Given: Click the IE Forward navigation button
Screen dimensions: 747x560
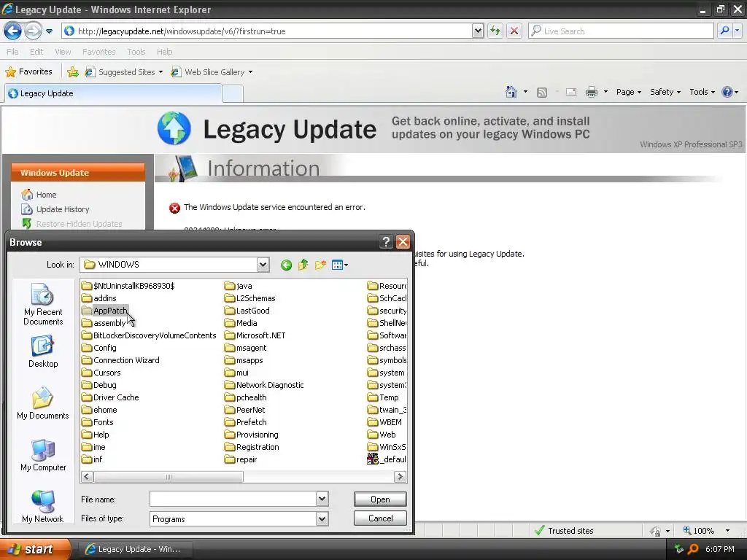Looking at the screenshot, I should pyautogui.click(x=33, y=31).
